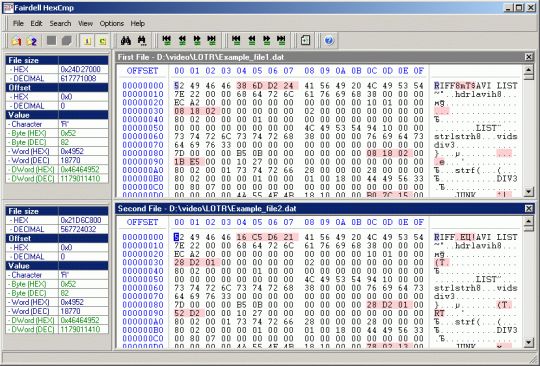This screenshot has width=540, height=366.
Task: Click the HexCmp application title bar icon
Action: pos(8,8)
